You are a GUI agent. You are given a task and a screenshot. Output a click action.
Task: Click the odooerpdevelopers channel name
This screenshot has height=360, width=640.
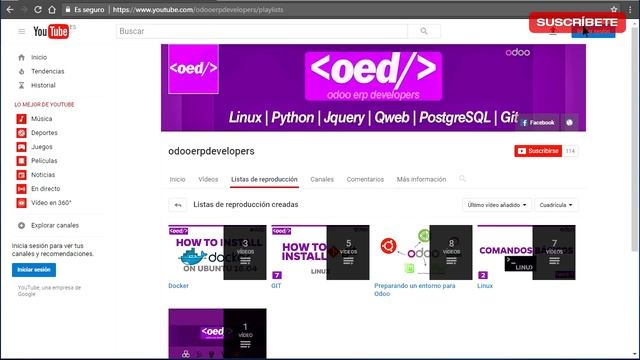coord(211,151)
